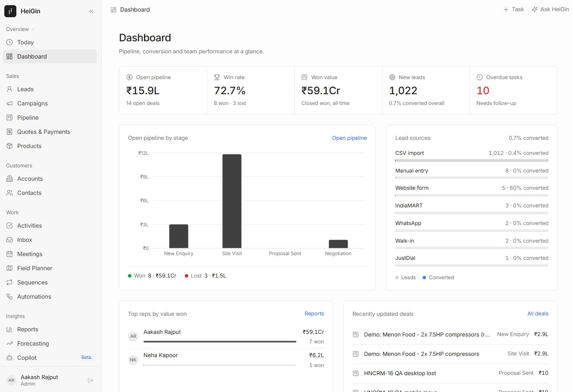Click the robot icon beside Copilot
The width and height of the screenshot is (573, 392).
click(x=9, y=358)
